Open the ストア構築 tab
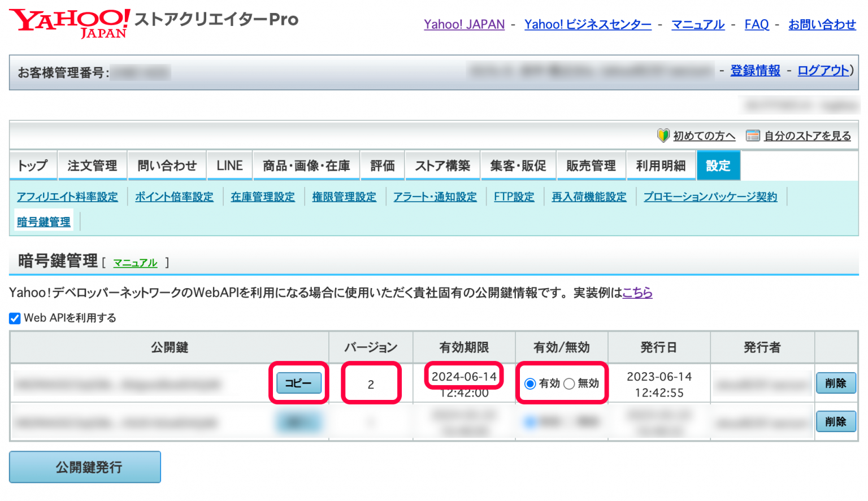The width and height of the screenshot is (868, 501). 442,165
